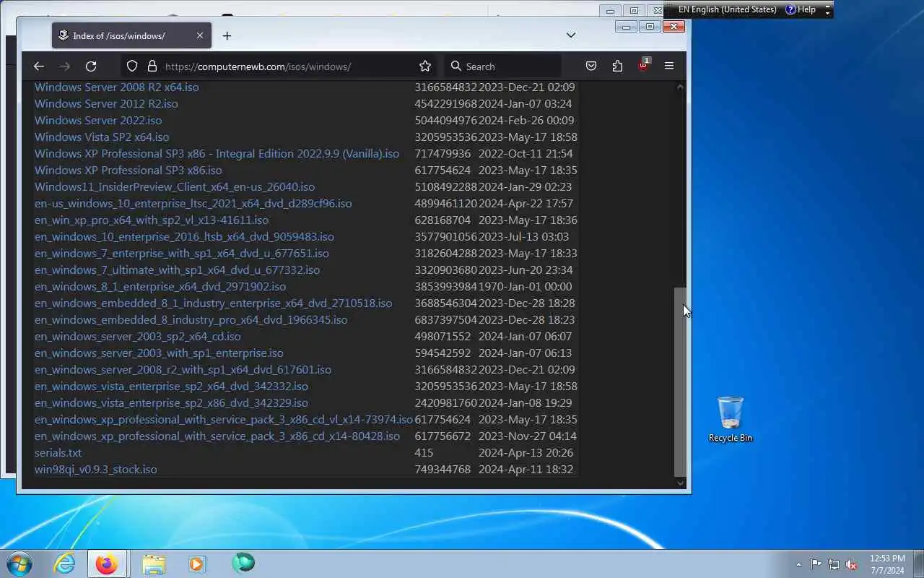
Task: Reload the current page
Action: point(91,66)
